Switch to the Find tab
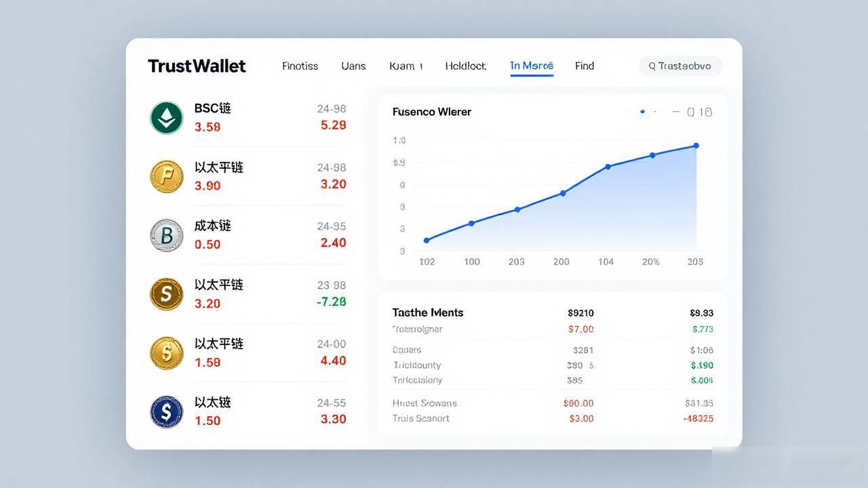The image size is (868, 488). click(x=585, y=66)
